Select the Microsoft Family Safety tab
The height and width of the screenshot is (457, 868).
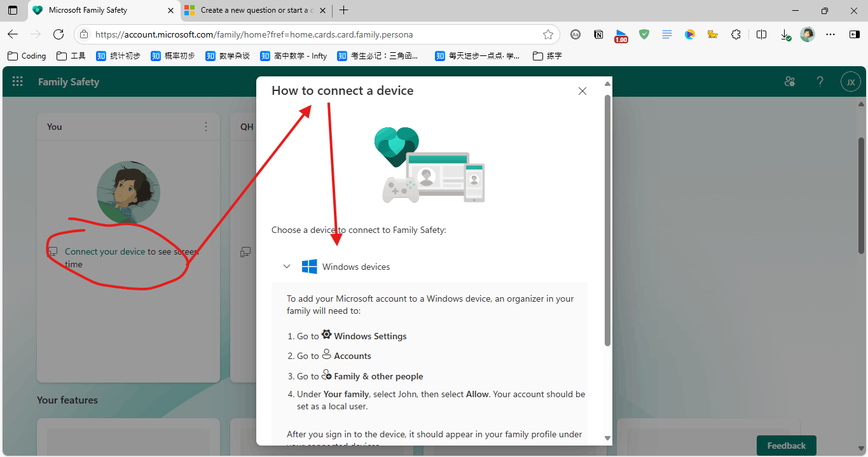pyautogui.click(x=104, y=10)
